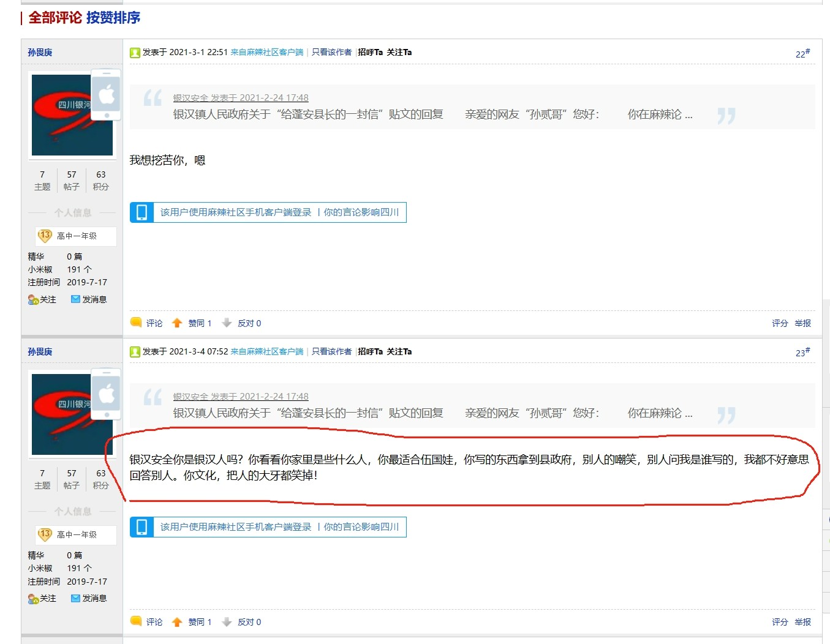Click the downvote arrow on post 23
830x644 pixels.
click(x=227, y=622)
